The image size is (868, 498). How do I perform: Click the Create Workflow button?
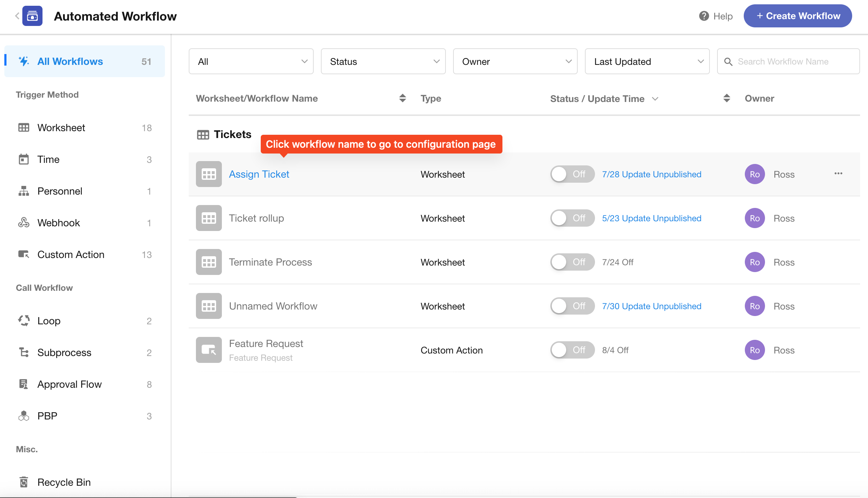pos(797,16)
